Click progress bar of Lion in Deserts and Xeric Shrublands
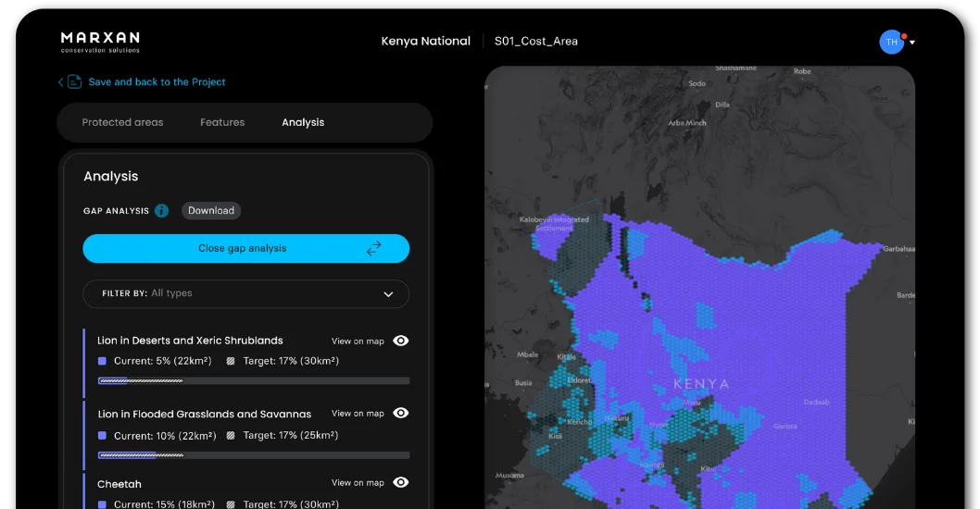Viewport: 980px width, 509px height. [x=254, y=380]
